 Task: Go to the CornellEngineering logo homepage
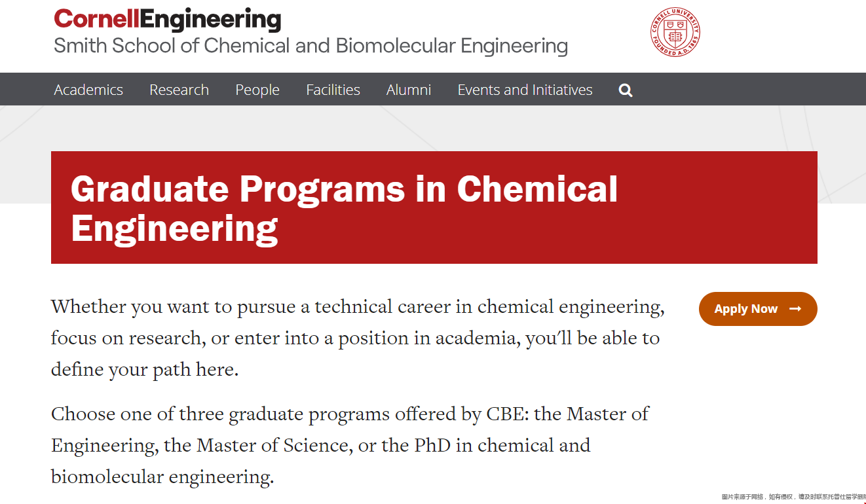click(x=168, y=19)
